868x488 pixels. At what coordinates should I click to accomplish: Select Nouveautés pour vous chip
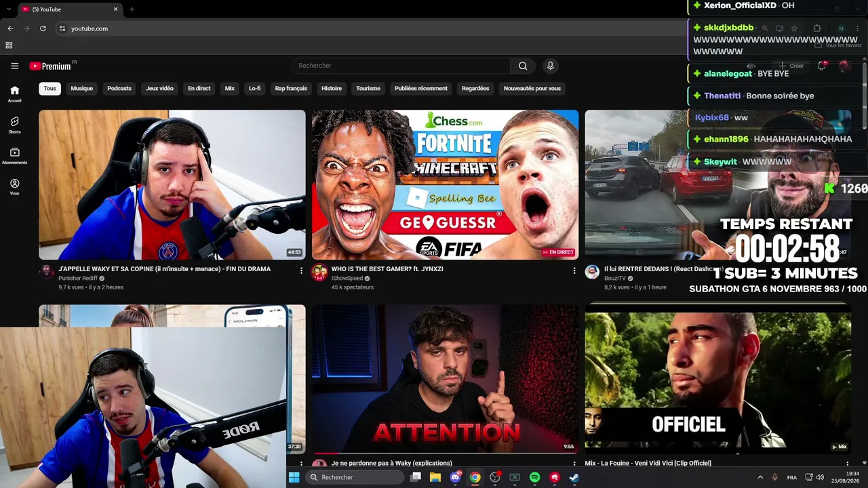[532, 88]
